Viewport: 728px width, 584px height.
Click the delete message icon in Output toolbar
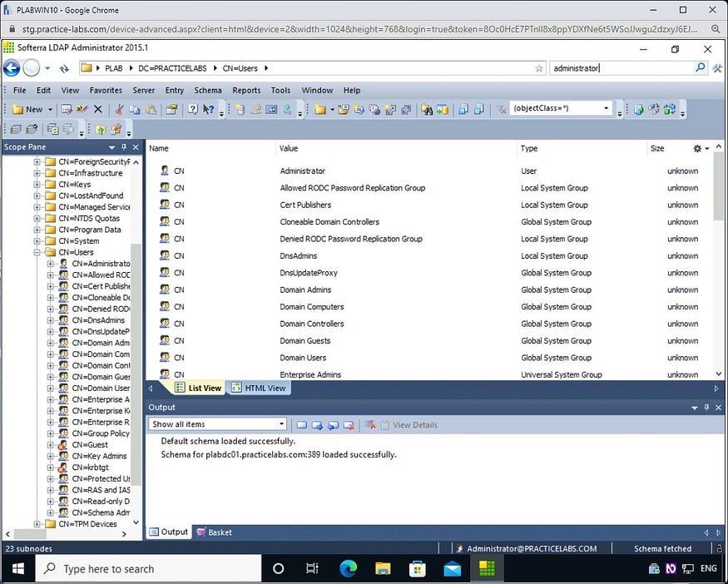click(x=349, y=425)
